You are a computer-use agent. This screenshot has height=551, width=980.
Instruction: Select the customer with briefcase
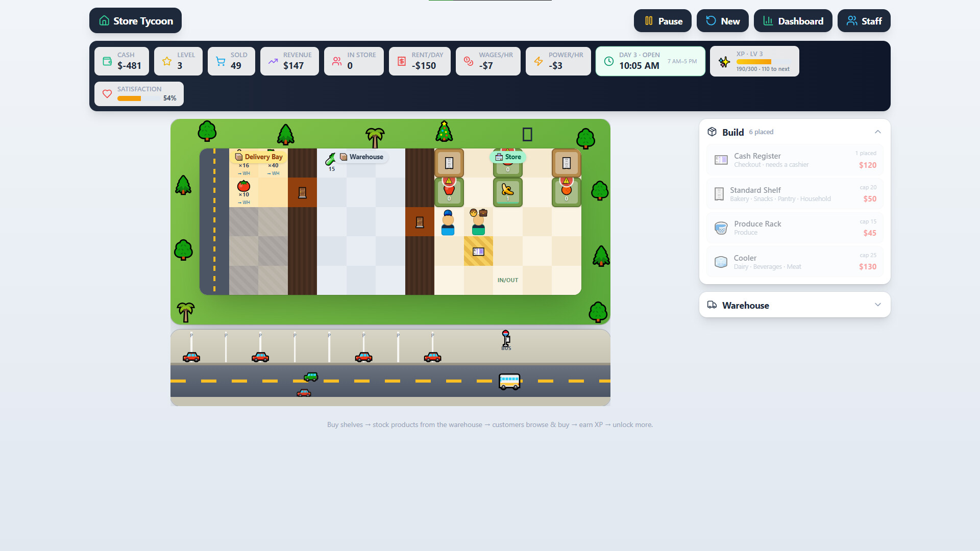pos(478,222)
